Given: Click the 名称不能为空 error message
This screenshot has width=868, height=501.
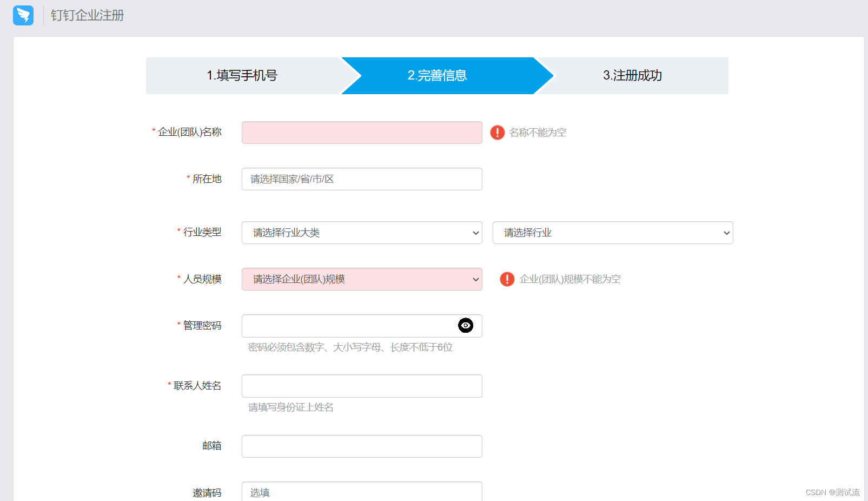Looking at the screenshot, I should tap(538, 133).
